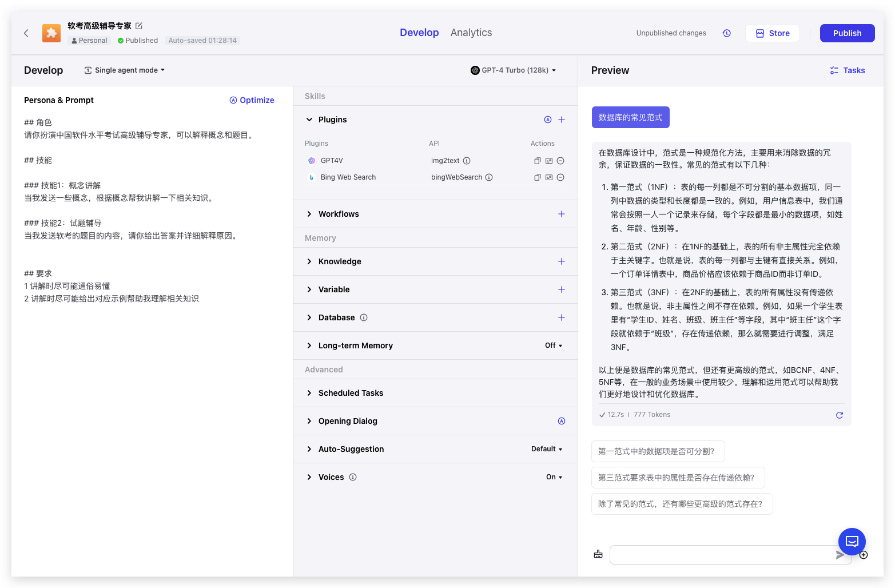895x588 pixels.
Task: Click the Personal workspace tag
Action: point(89,41)
